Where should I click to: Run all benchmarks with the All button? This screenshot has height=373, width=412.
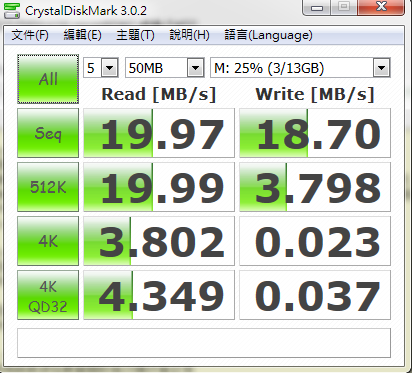(x=48, y=79)
